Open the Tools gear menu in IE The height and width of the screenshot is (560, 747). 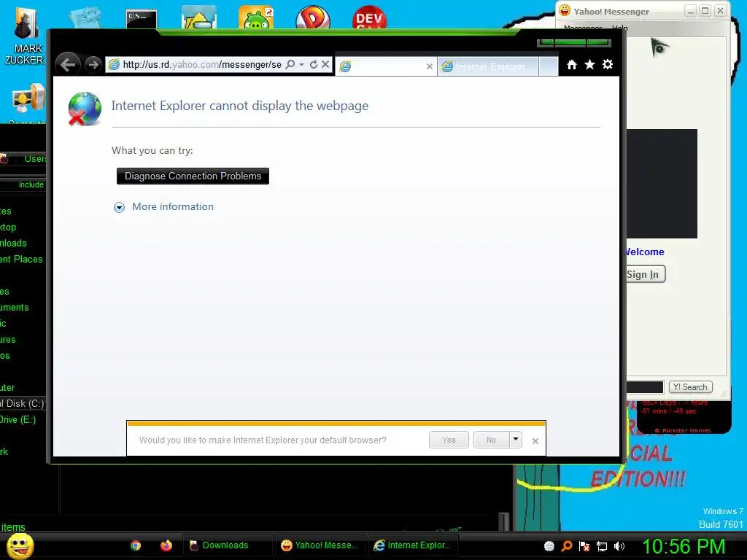coord(608,64)
